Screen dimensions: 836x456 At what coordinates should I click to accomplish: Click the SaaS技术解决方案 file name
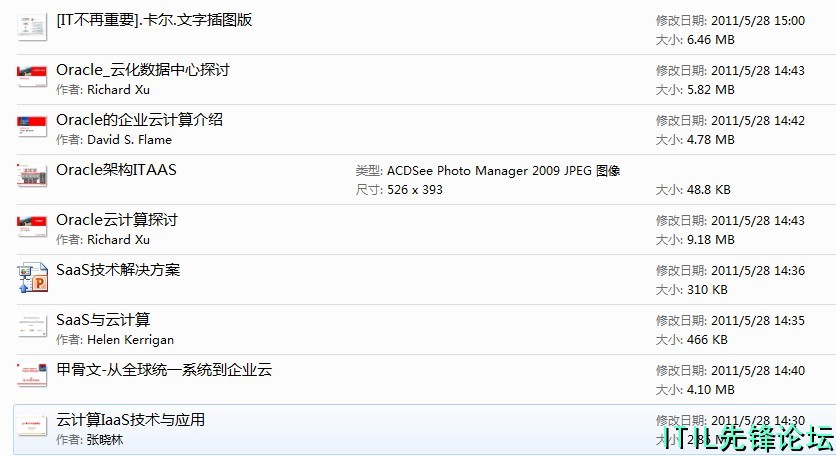pyautogui.click(x=118, y=270)
